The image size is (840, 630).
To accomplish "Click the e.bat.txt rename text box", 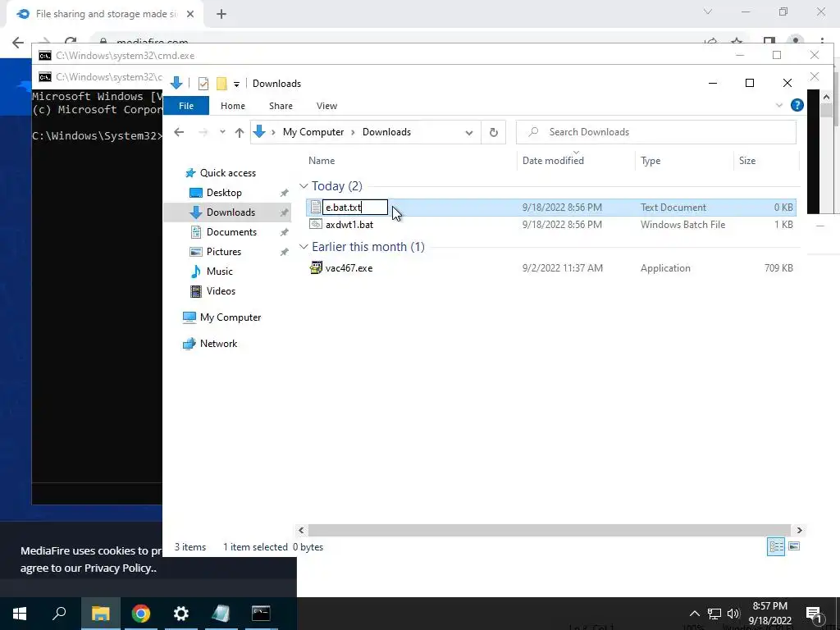I will click(354, 208).
